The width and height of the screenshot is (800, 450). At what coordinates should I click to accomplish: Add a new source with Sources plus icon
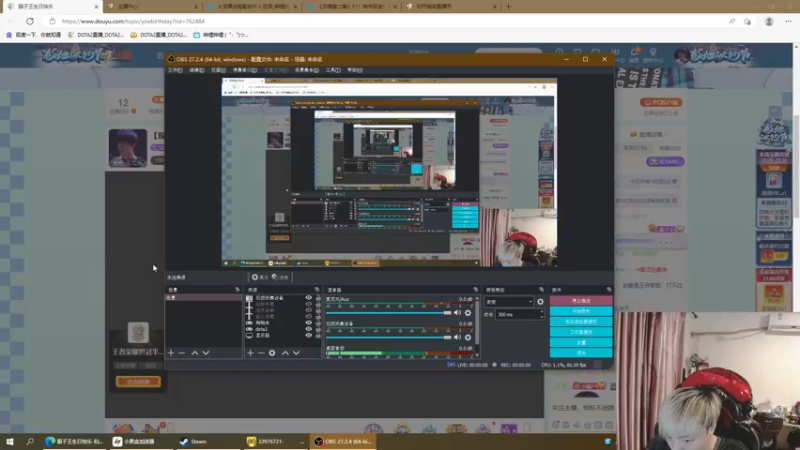click(x=251, y=353)
